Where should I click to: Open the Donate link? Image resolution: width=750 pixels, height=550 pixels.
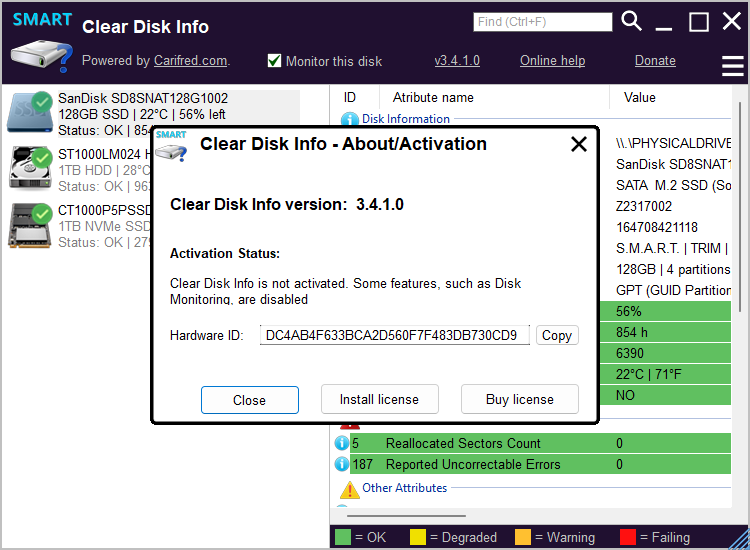(x=655, y=61)
